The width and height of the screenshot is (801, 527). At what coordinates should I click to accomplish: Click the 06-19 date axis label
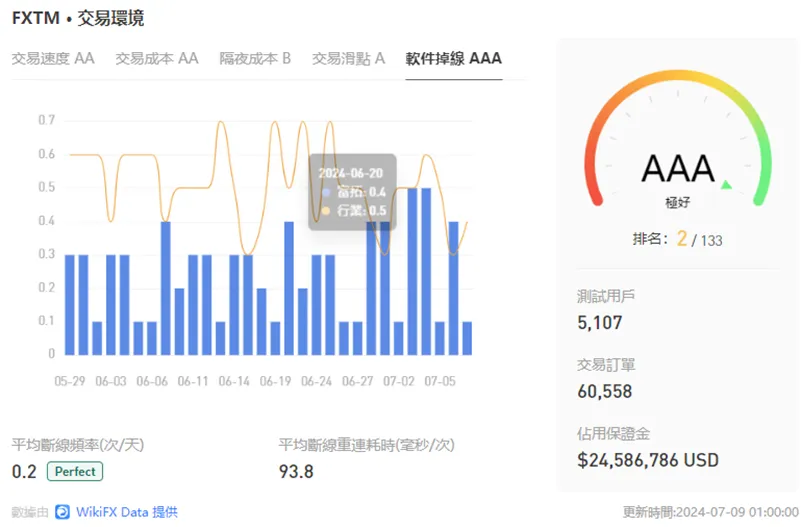(275, 381)
